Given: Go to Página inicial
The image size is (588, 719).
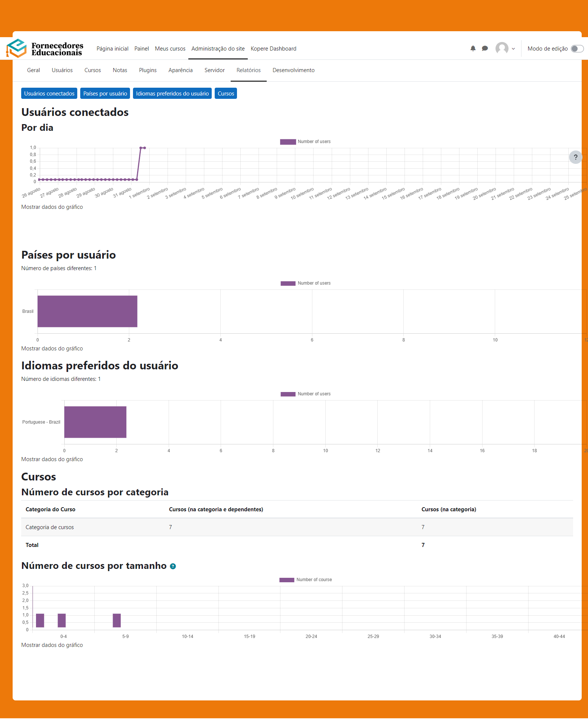Looking at the screenshot, I should click(113, 49).
